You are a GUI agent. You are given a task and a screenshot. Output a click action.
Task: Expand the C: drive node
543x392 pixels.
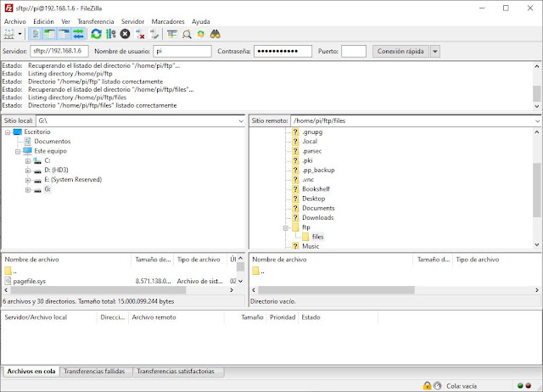tap(28, 161)
